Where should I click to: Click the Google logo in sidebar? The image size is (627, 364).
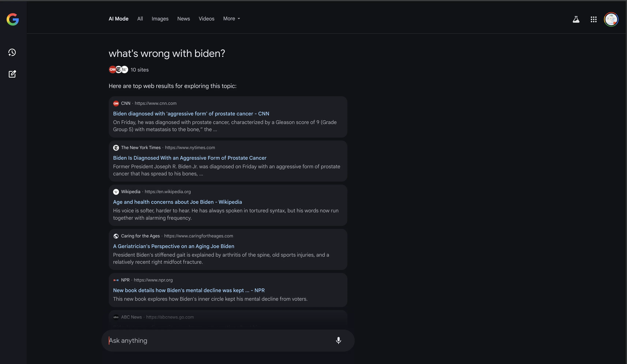coord(13,19)
